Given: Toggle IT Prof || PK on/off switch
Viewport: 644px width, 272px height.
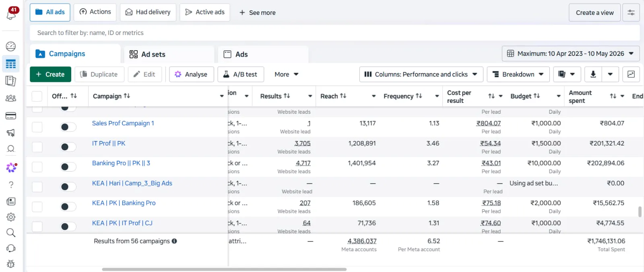Looking at the screenshot, I should click(68, 147).
